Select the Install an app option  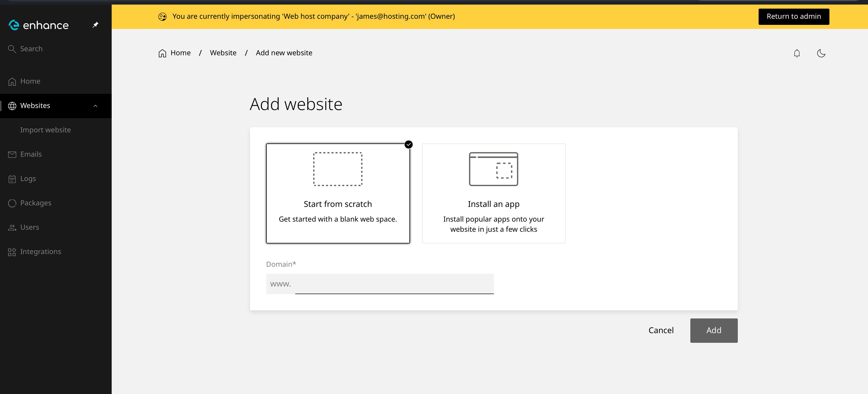point(493,193)
